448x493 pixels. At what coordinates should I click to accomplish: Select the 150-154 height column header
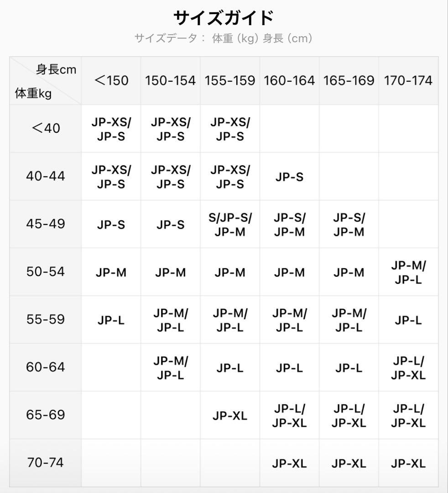coord(170,80)
